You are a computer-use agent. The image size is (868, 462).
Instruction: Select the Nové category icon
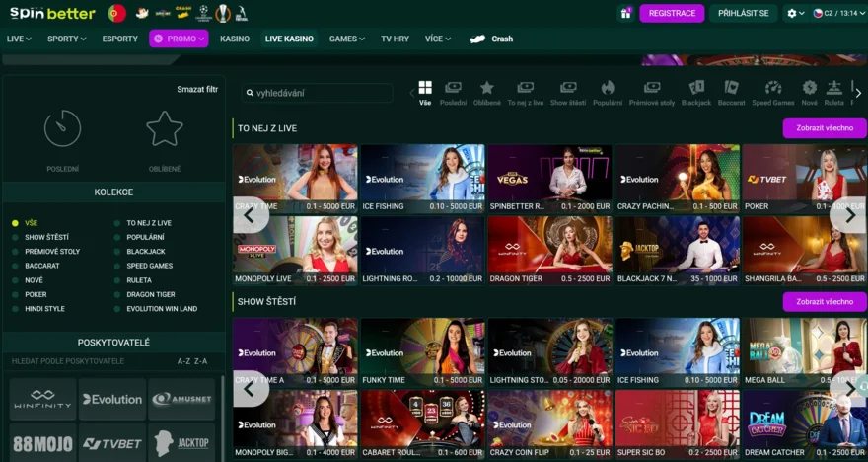810,93
